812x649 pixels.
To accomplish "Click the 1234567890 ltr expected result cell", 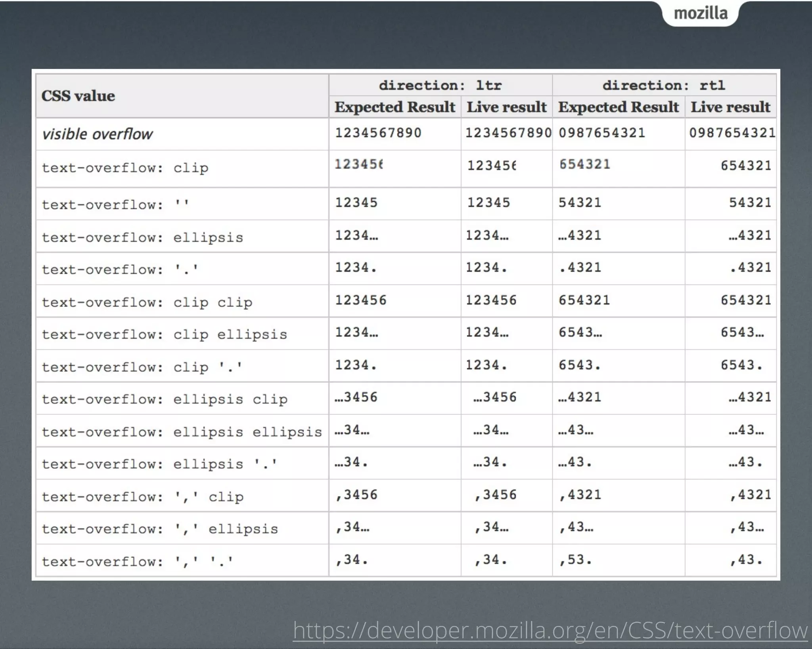I will click(378, 133).
